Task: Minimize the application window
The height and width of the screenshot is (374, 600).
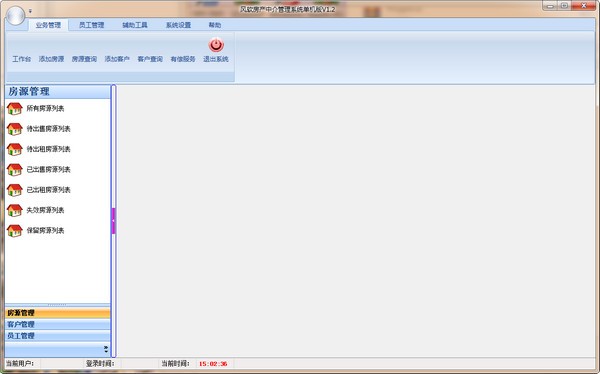Action: pyautogui.click(x=550, y=6)
